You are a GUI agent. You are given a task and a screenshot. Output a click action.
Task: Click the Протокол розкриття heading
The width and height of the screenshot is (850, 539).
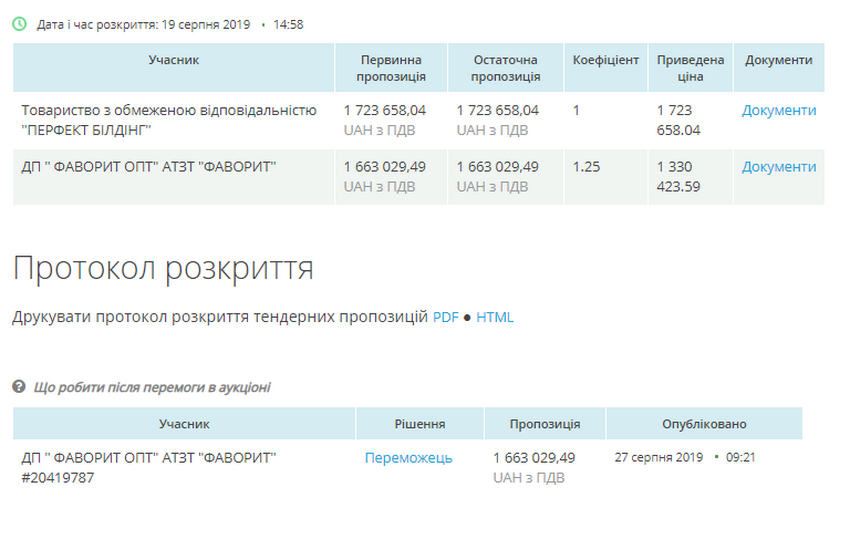coord(163,268)
